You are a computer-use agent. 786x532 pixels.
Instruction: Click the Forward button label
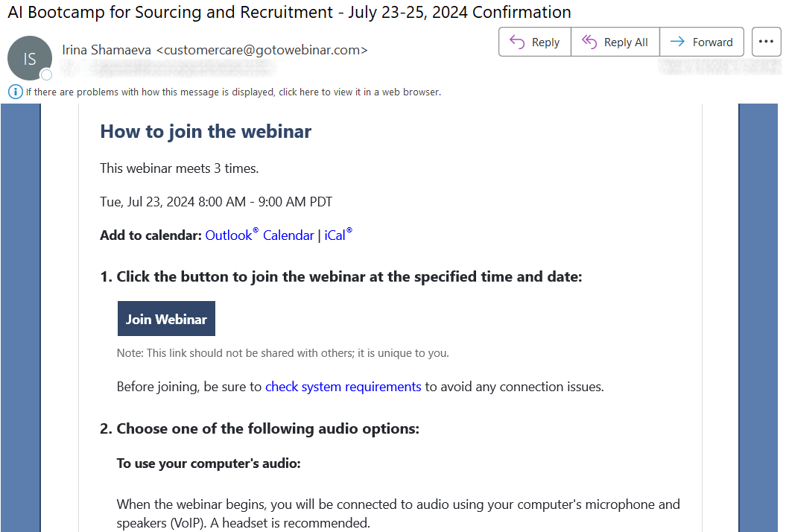point(712,42)
